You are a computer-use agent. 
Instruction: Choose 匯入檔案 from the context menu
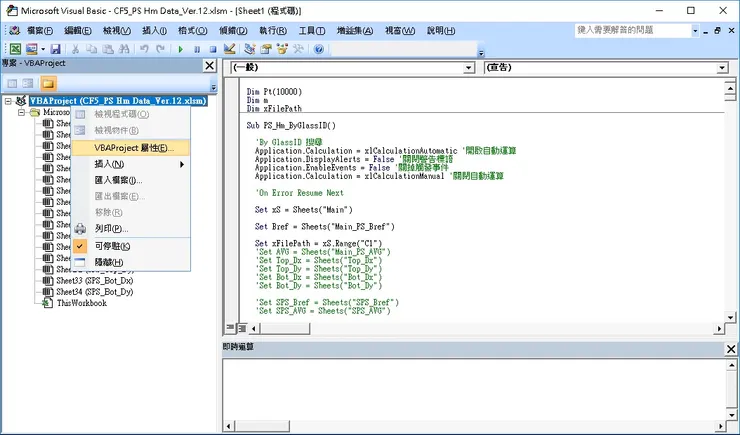pos(118,180)
